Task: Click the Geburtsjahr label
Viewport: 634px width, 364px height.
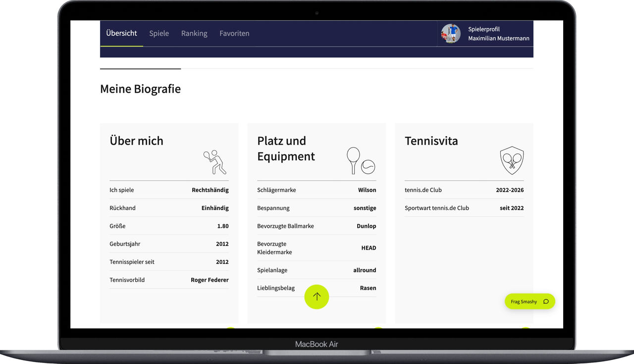Action: pyautogui.click(x=125, y=244)
